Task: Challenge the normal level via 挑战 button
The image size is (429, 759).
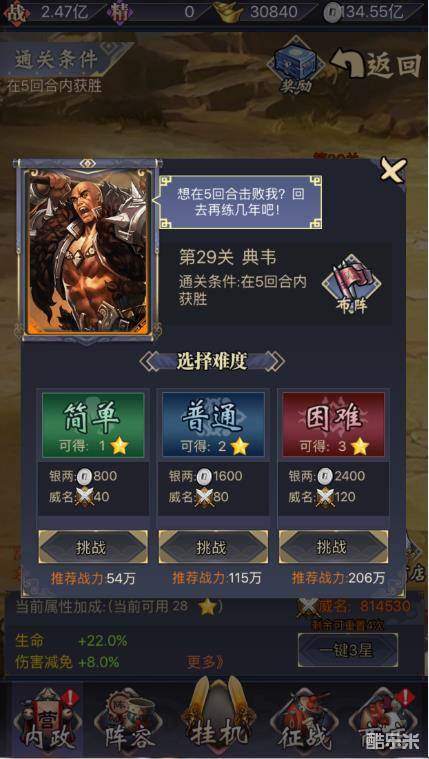Action: pos(213,547)
